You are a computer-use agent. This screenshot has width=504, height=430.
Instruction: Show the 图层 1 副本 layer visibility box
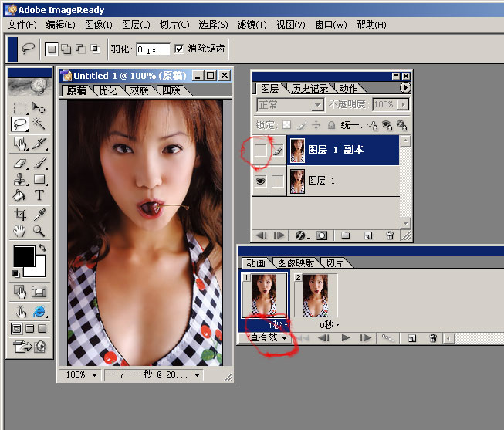point(261,151)
